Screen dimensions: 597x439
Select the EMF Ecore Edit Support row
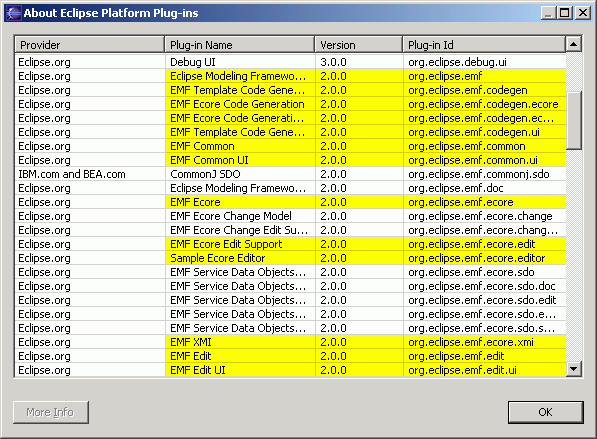pyautogui.click(x=291, y=244)
